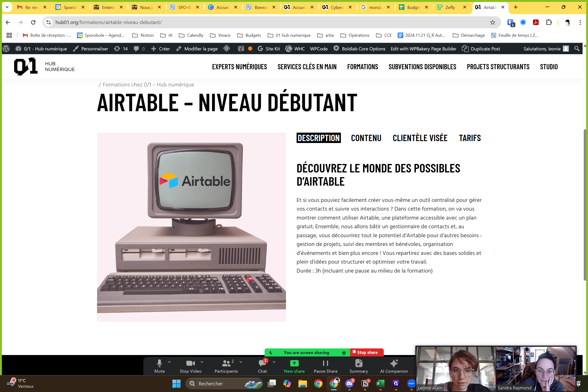Open the Budgets bookmark folder

249,35
